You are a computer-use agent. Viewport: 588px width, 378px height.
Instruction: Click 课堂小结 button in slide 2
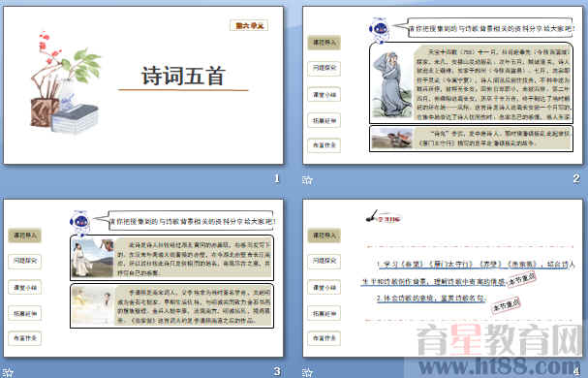[x=324, y=95]
